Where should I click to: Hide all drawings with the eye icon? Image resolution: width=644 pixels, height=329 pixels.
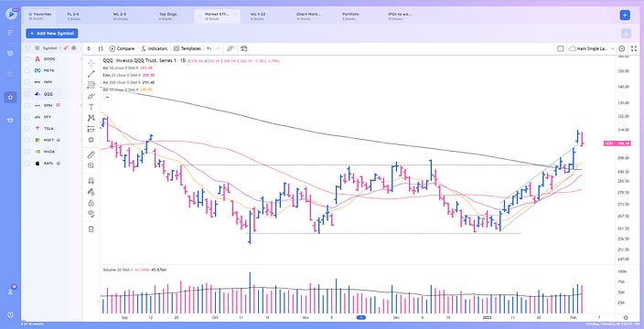[x=91, y=214]
